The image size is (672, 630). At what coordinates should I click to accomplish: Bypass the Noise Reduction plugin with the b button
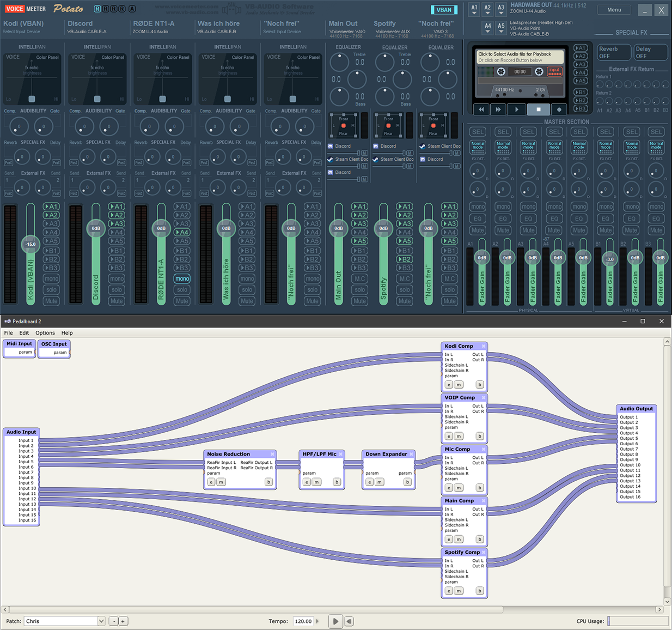[x=268, y=482]
